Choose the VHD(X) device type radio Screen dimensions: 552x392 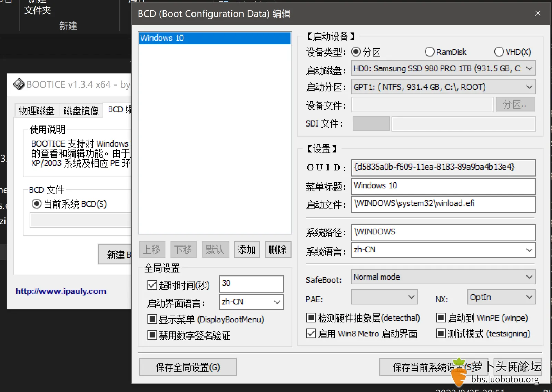pyautogui.click(x=499, y=52)
